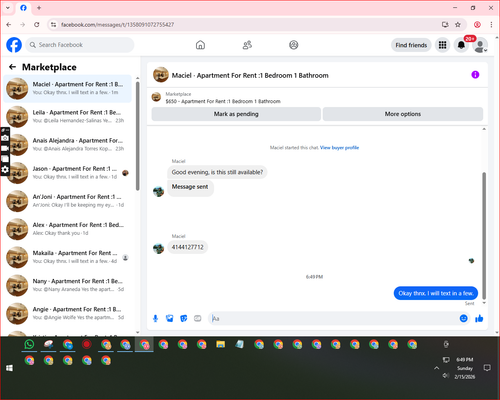This screenshot has height=400, width=500.
Task: Click the Mark as pending button
Action: (x=236, y=114)
